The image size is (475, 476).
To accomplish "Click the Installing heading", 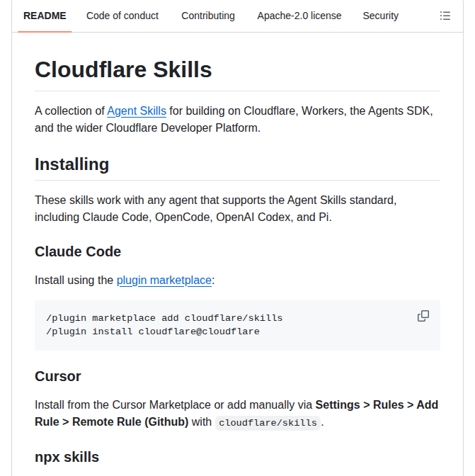I will 72,164.
